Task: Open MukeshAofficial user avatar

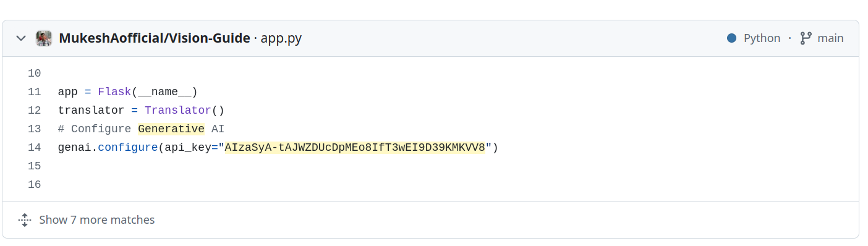Action: pyautogui.click(x=44, y=38)
